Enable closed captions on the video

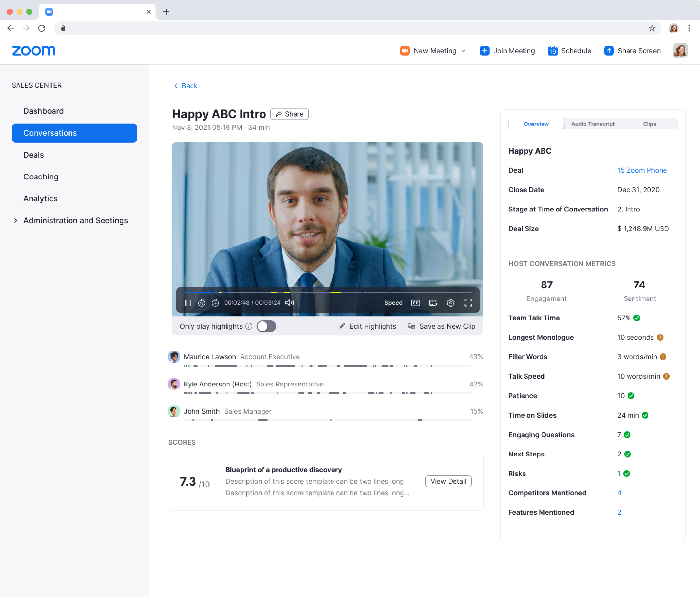click(x=416, y=303)
